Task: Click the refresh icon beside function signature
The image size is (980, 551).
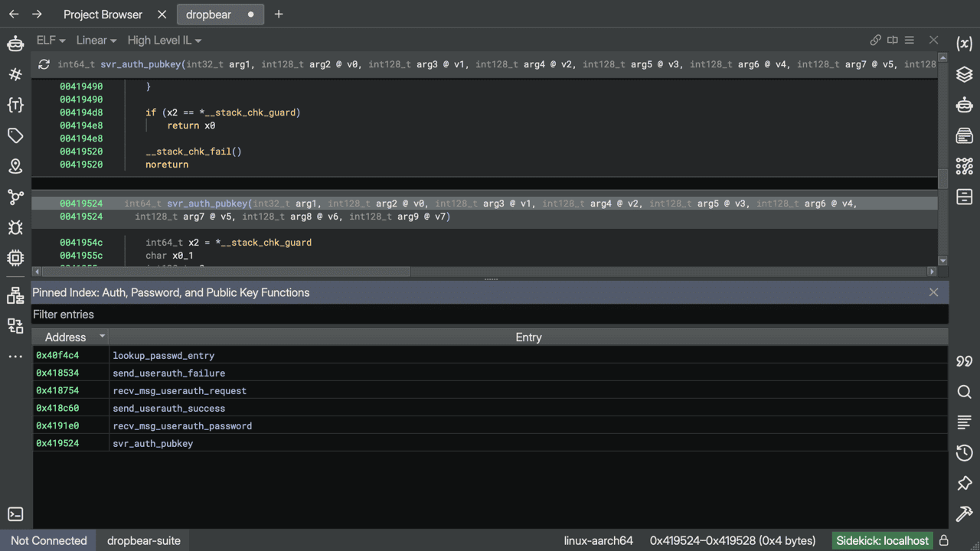Action: [x=44, y=64]
